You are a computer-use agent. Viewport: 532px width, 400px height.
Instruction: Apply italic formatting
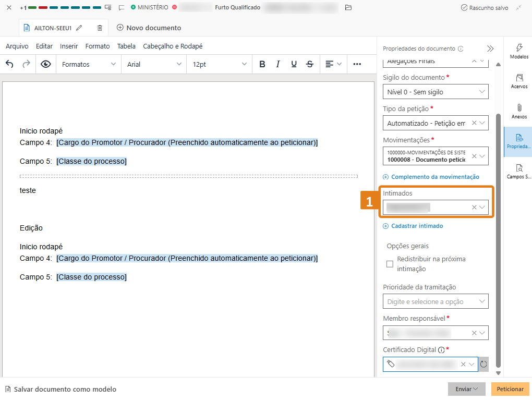point(278,64)
